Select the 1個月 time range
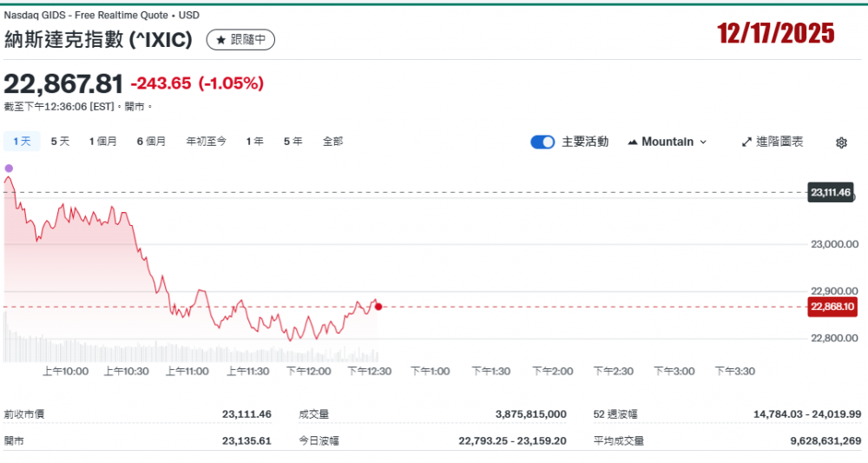The height and width of the screenshot is (463, 868). point(102,141)
